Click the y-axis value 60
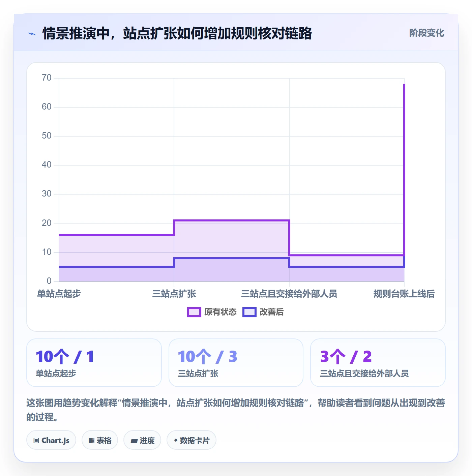The image size is (472, 476). pos(47,107)
